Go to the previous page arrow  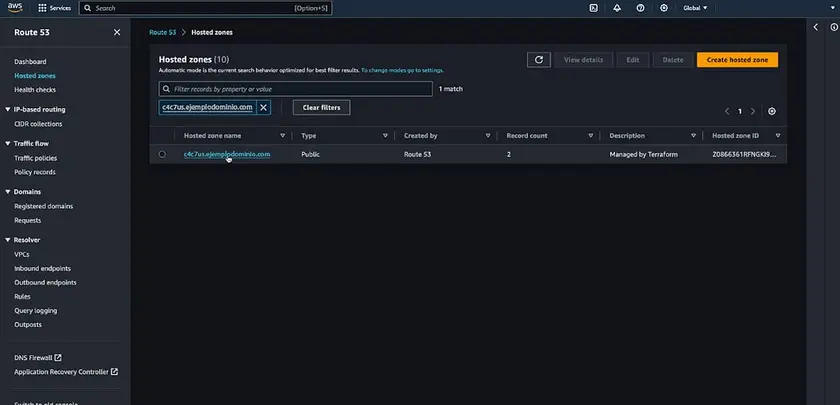pos(727,111)
